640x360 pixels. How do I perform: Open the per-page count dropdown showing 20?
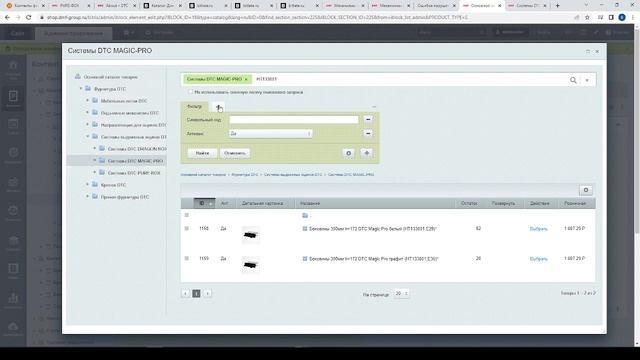tap(402, 293)
